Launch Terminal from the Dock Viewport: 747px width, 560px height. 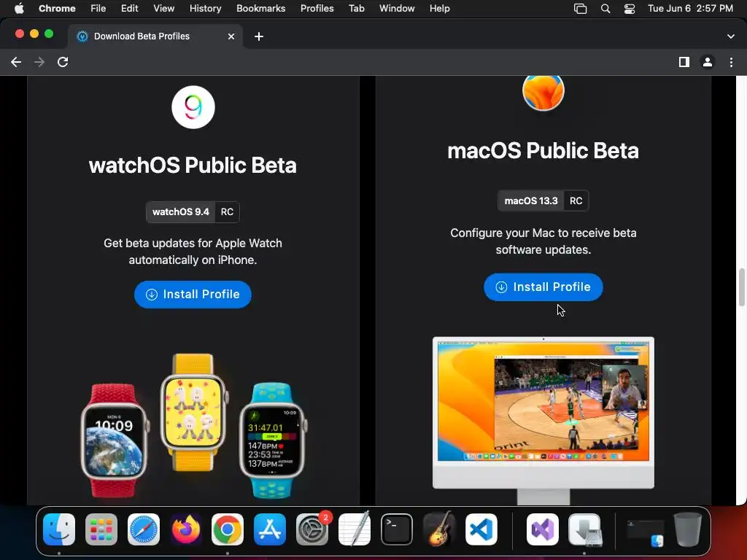tap(396, 529)
